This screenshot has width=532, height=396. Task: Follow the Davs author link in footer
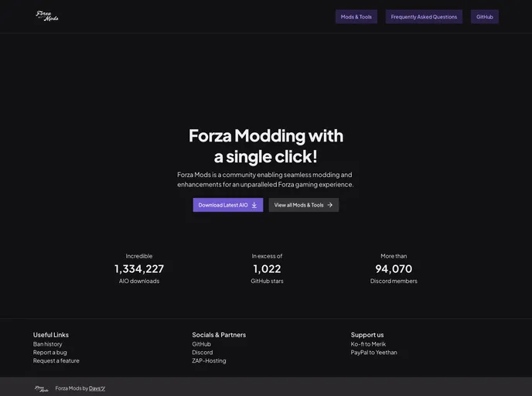(x=97, y=388)
